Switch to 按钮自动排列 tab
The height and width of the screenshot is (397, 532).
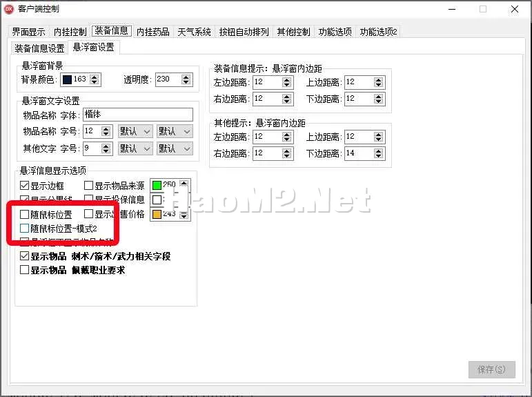[244, 32]
